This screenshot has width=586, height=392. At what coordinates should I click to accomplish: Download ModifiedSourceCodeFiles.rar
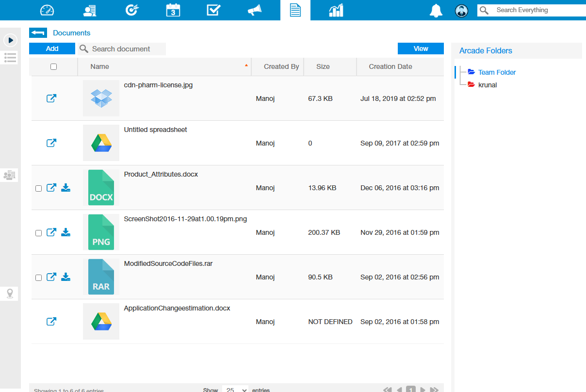coord(66,277)
